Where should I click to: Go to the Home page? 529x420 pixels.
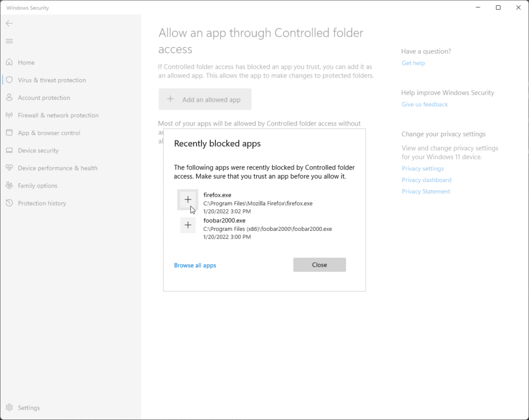click(25, 62)
